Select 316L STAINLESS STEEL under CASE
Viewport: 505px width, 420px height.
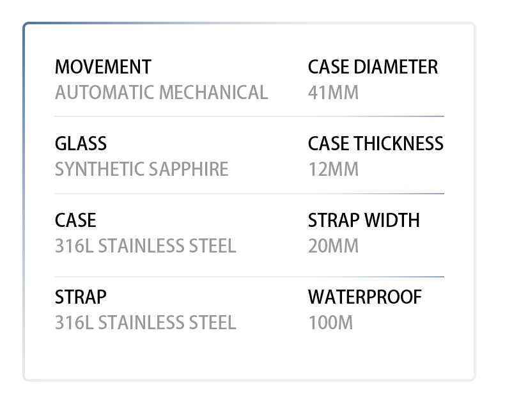[x=145, y=246]
